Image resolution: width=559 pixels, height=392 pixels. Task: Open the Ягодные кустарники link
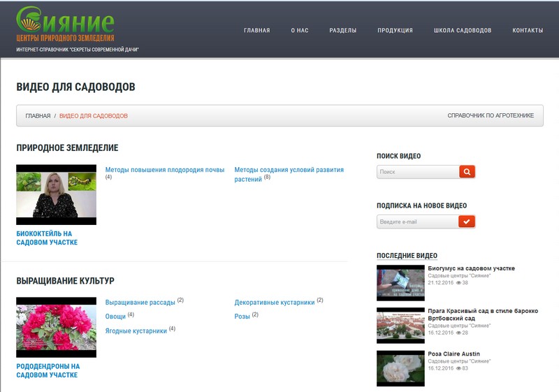point(136,331)
